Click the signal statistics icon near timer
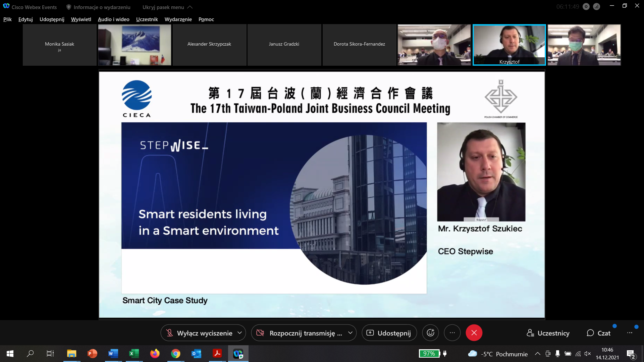 [x=596, y=7]
